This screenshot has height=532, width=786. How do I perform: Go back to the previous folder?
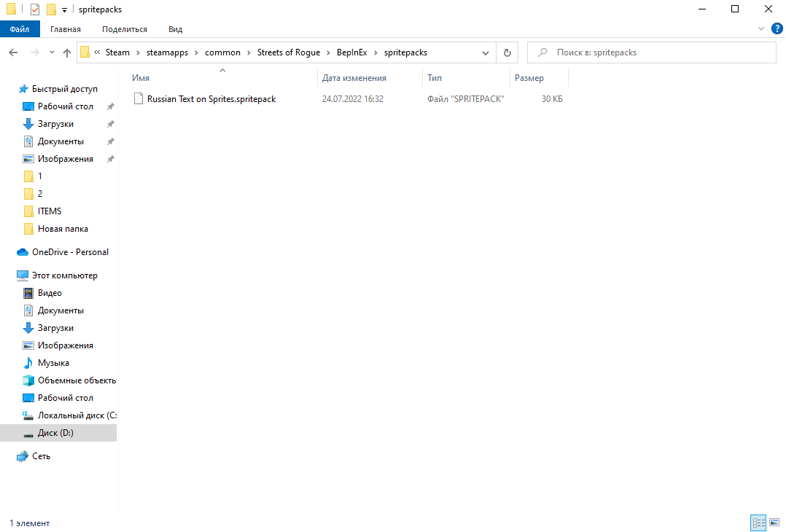[14, 52]
